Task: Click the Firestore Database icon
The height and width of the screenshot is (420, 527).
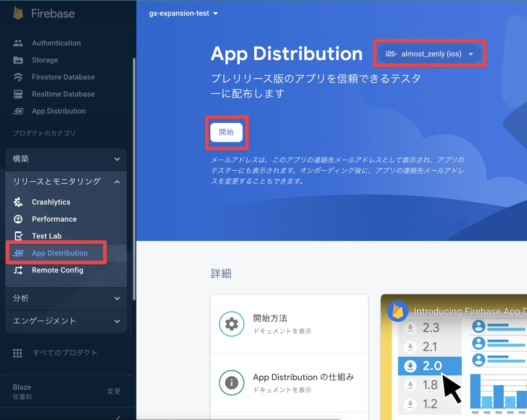Action: pos(18,77)
